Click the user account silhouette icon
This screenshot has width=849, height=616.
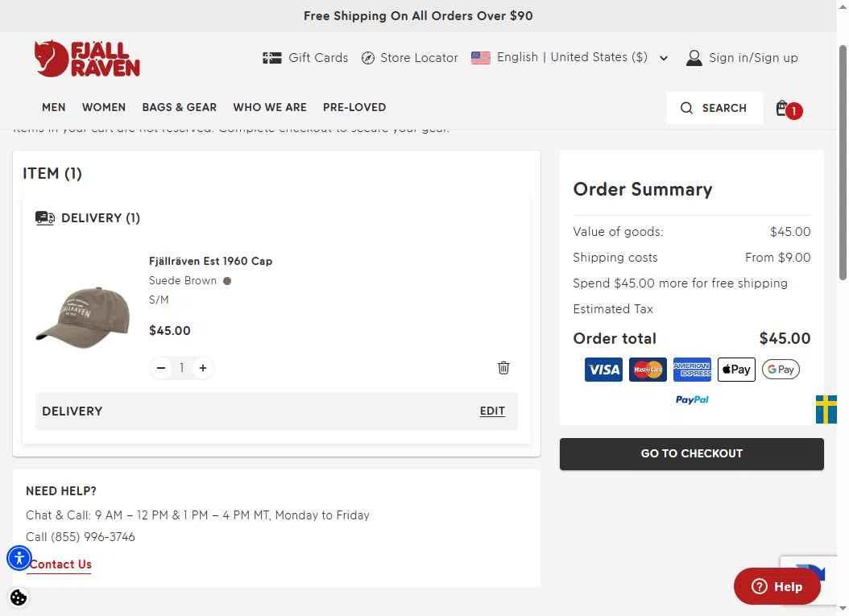[x=694, y=58]
